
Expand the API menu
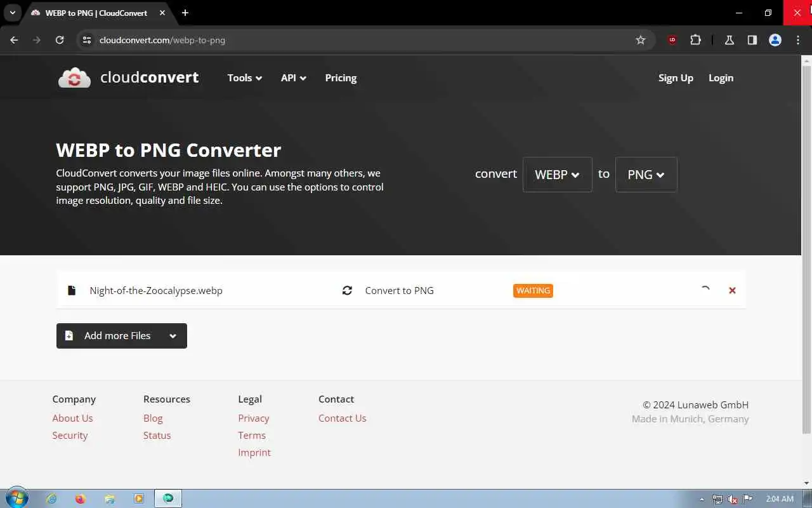[x=294, y=77]
